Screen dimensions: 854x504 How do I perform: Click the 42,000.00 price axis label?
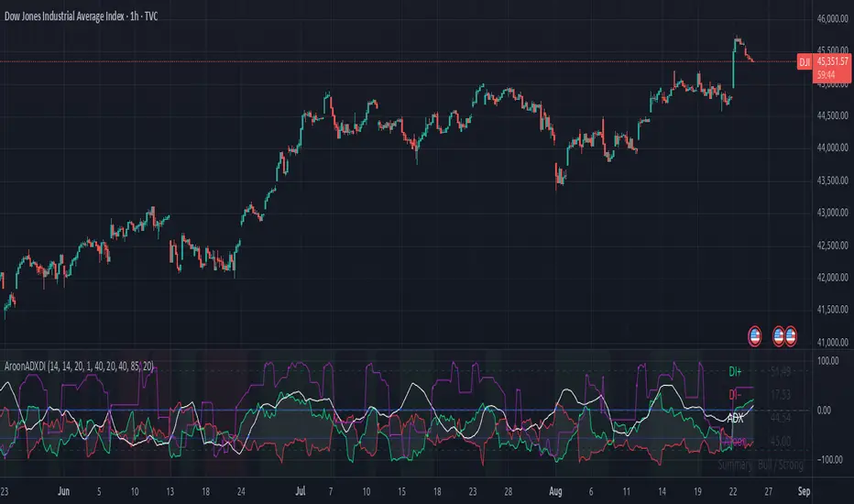pos(832,278)
